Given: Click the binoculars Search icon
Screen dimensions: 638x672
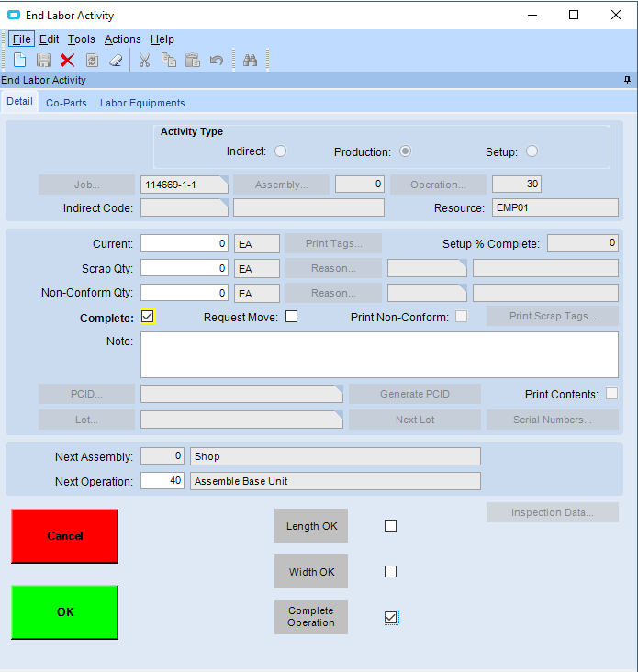Looking at the screenshot, I should 250,60.
